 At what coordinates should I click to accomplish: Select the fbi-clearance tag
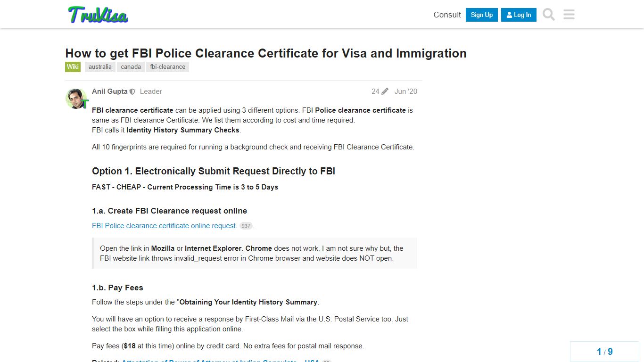click(167, 67)
